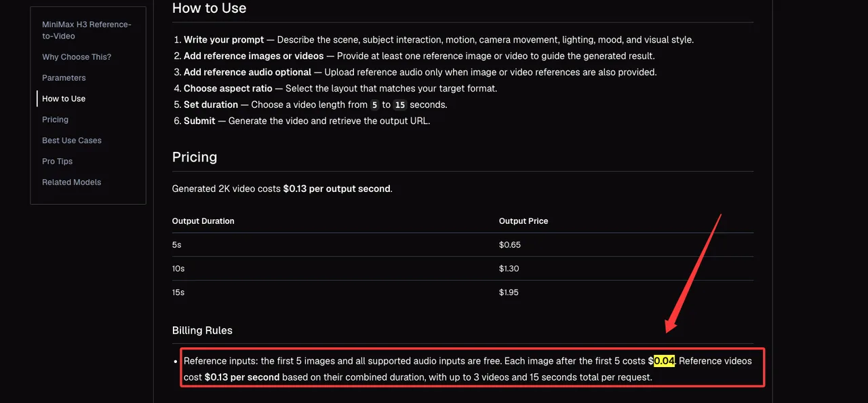Jump to the Why Choose This? section
This screenshot has height=403, width=868.
77,57
